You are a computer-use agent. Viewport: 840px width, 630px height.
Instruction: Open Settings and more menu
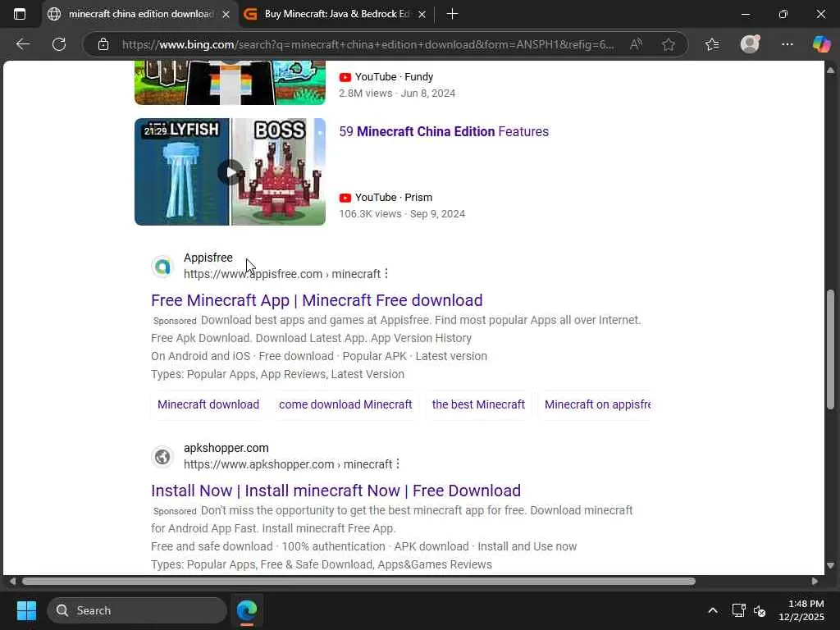787,44
